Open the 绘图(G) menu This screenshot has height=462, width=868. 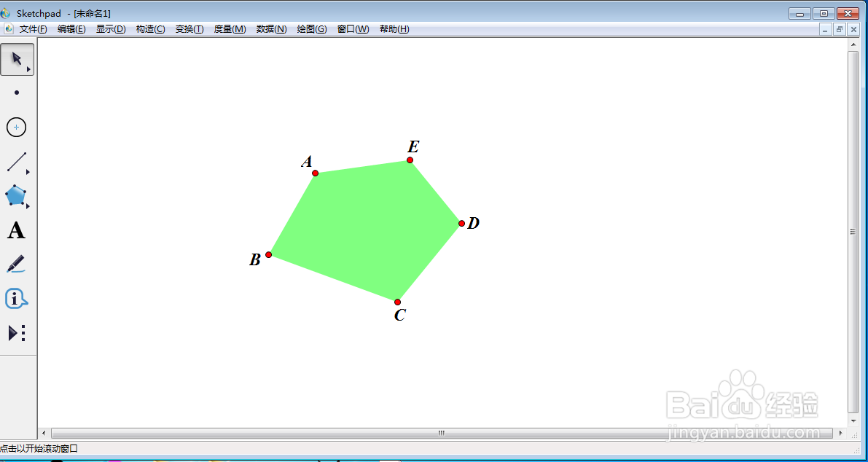click(312, 29)
